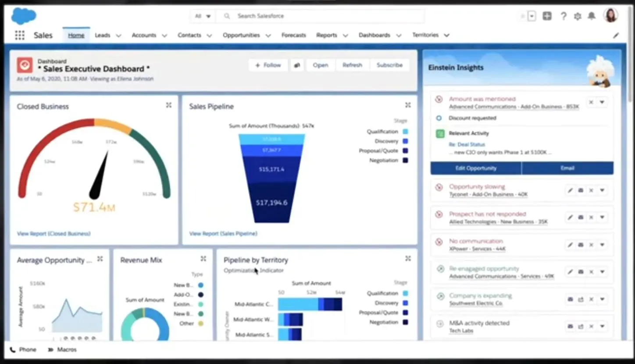Click edit pencil on Opportunity slowing insight

coord(570,190)
